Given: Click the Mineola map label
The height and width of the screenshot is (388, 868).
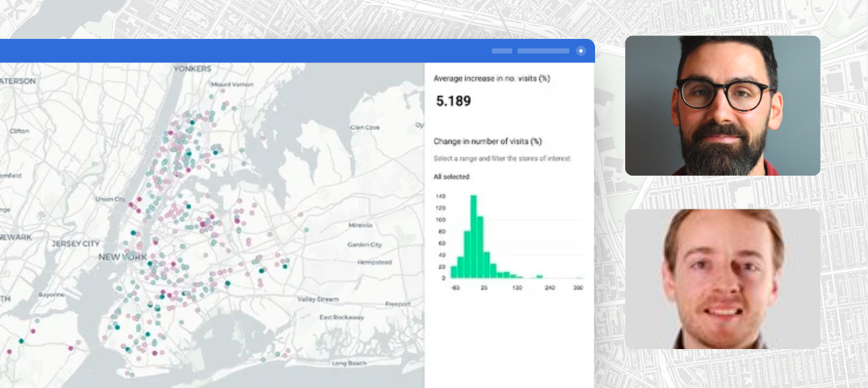Looking at the screenshot, I should point(360,225).
